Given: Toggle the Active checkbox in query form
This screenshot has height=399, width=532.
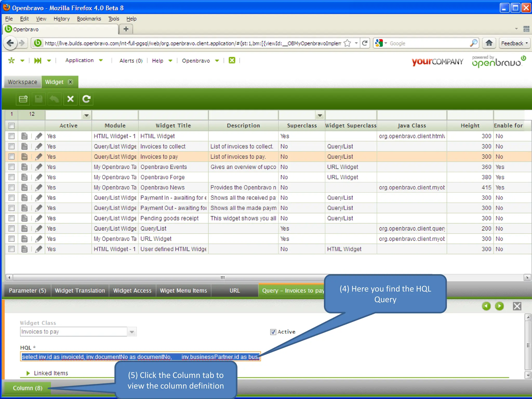Looking at the screenshot, I should tap(273, 332).
